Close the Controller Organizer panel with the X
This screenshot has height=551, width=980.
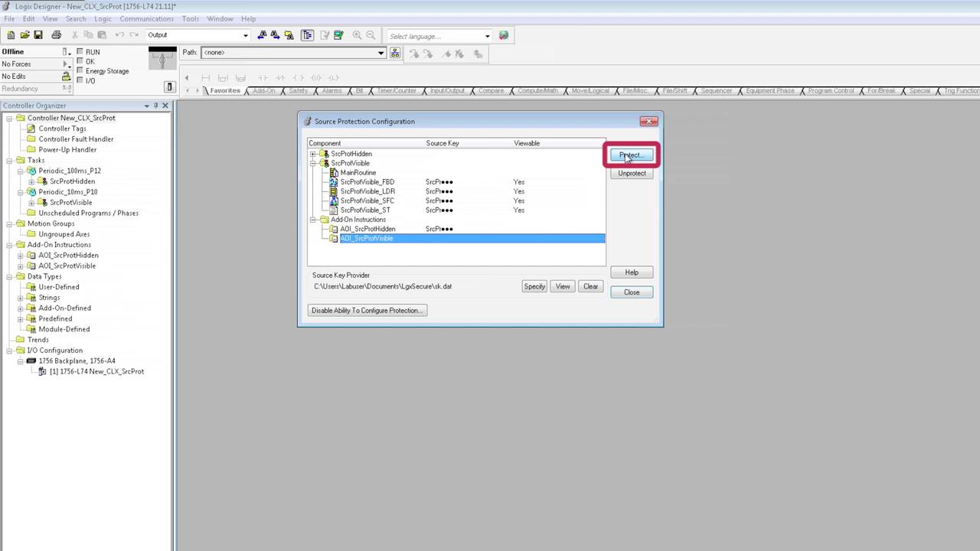[165, 106]
